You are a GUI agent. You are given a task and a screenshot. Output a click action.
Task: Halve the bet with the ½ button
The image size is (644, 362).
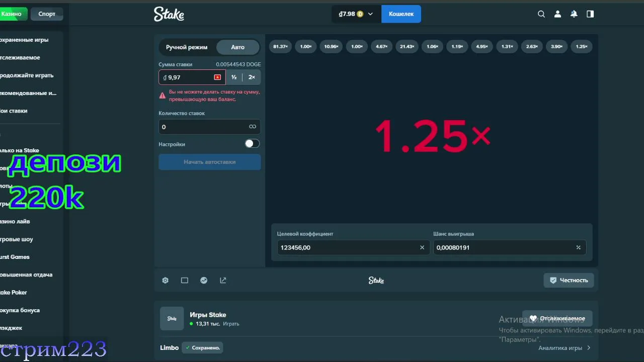[x=234, y=77]
